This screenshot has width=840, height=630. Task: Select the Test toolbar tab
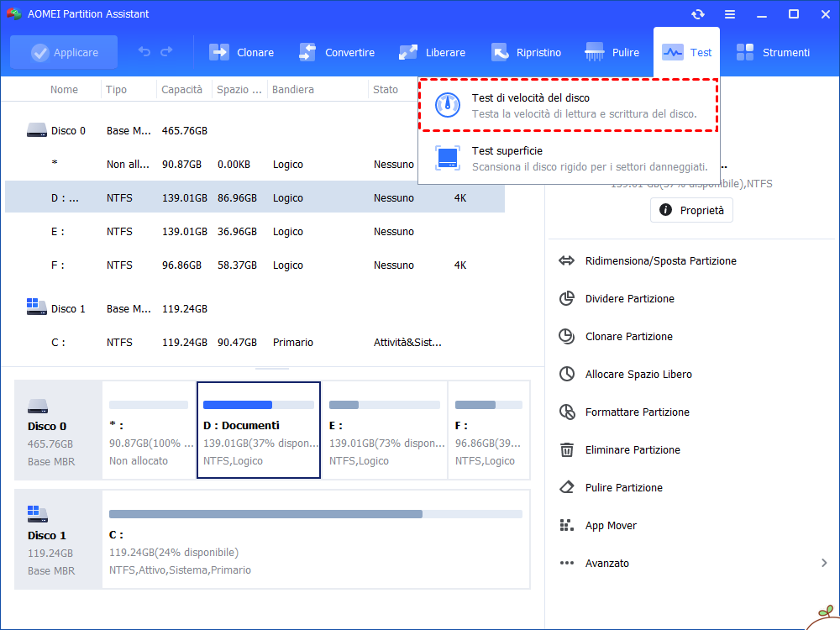click(686, 52)
